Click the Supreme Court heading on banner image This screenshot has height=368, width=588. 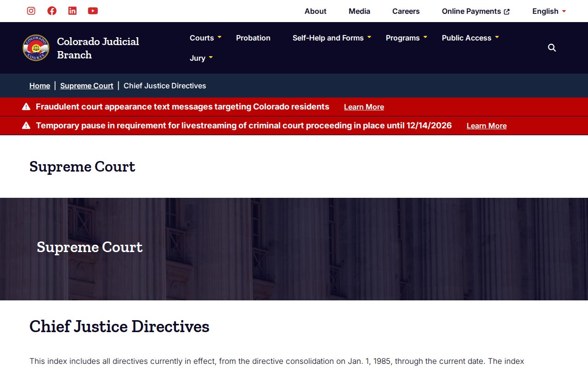click(x=90, y=247)
